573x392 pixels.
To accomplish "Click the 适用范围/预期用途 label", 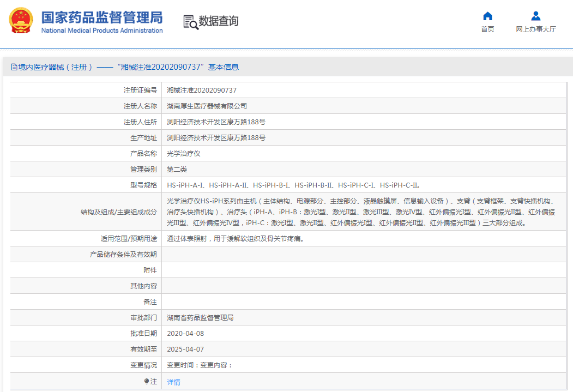I will (x=129, y=239).
